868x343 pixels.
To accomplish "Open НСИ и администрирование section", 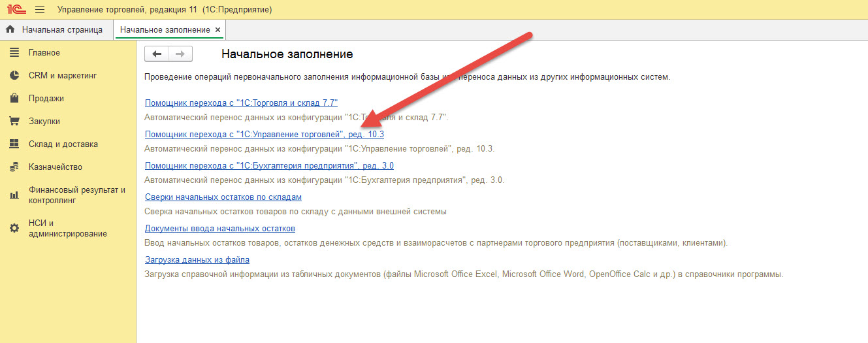I will (68, 228).
